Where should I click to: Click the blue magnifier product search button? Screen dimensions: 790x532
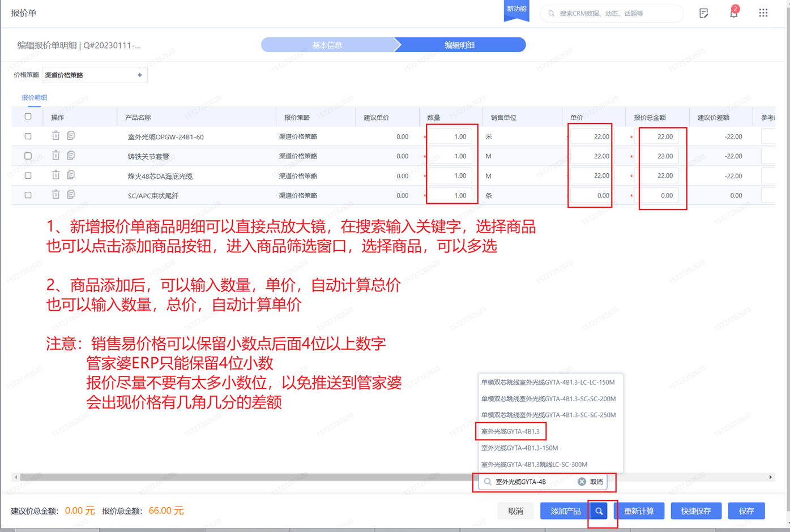point(599,511)
